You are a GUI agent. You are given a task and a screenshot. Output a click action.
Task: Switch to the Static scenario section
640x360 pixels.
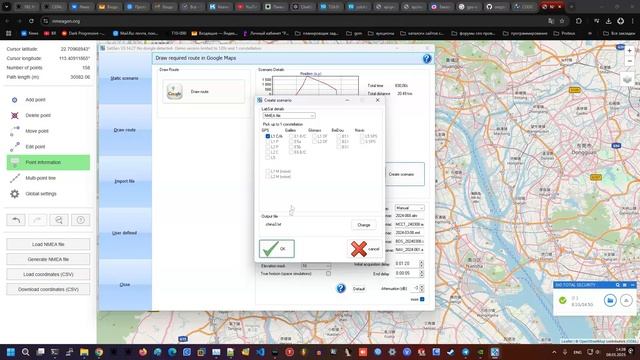tap(125, 78)
